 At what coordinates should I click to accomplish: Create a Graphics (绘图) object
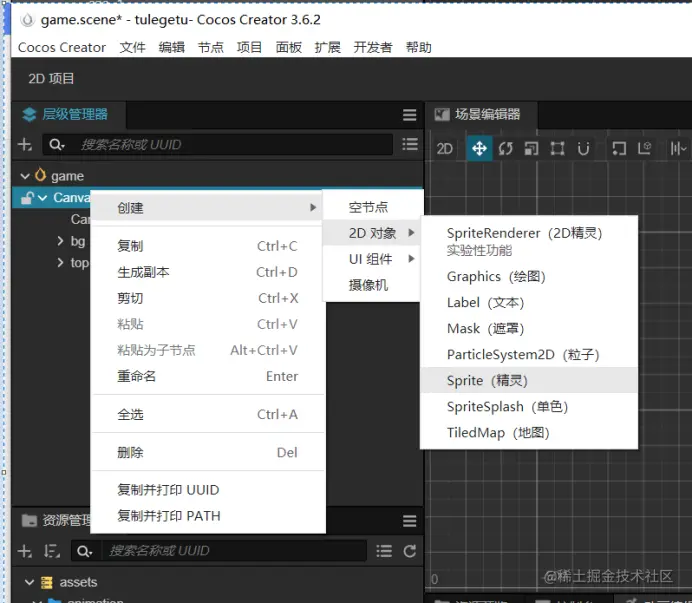[x=529, y=276]
